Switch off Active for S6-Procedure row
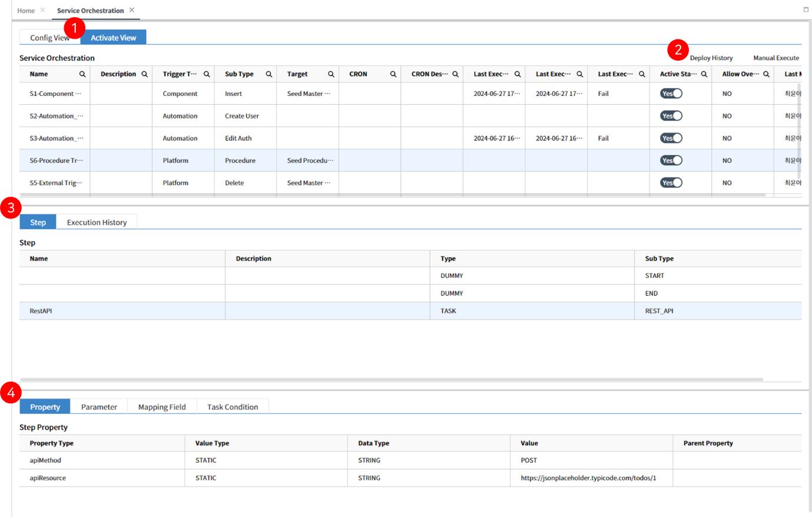 point(671,161)
